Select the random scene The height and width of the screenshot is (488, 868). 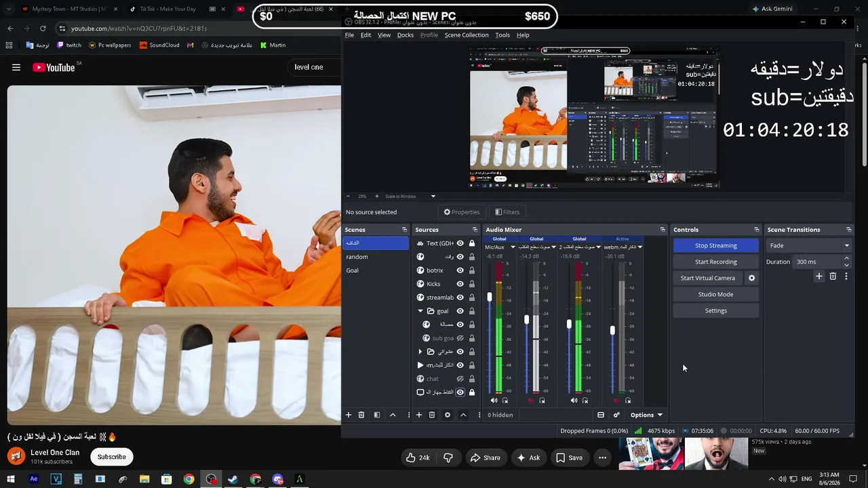376,257
